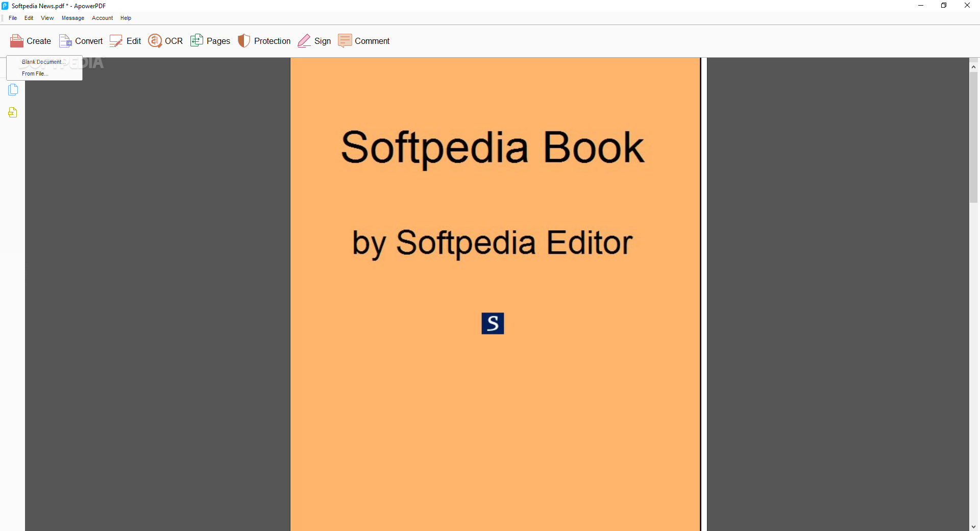Restore down the ApowerPDF window
The width and height of the screenshot is (980, 531).
(x=944, y=6)
